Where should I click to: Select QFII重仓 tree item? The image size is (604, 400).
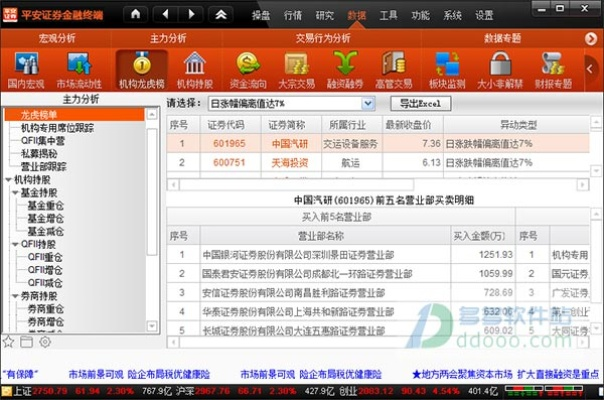click(45, 257)
